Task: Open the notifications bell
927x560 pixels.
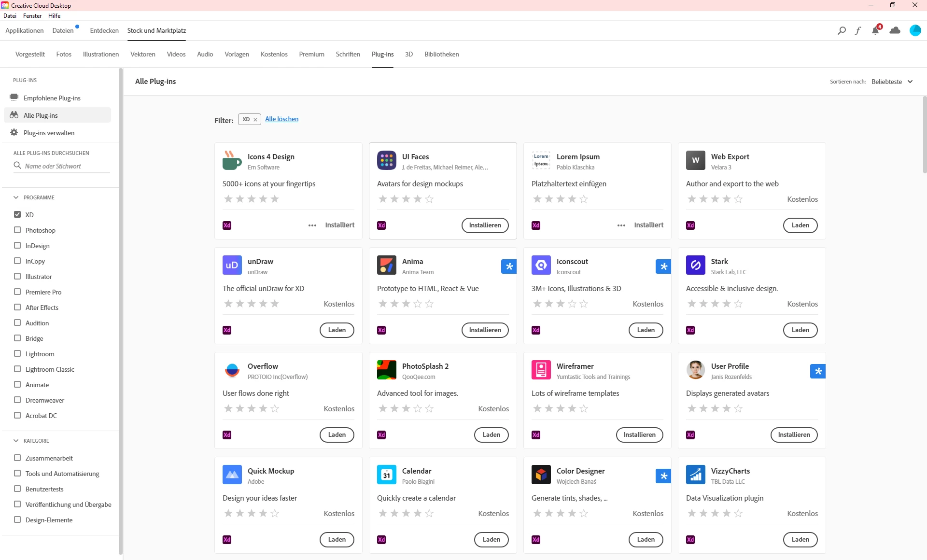Action: 875,31
